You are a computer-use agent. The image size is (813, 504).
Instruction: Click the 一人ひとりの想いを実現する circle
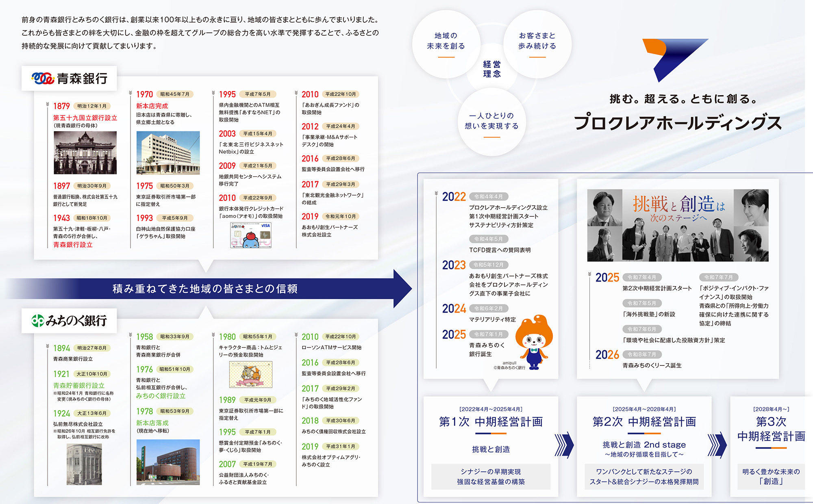click(x=491, y=122)
